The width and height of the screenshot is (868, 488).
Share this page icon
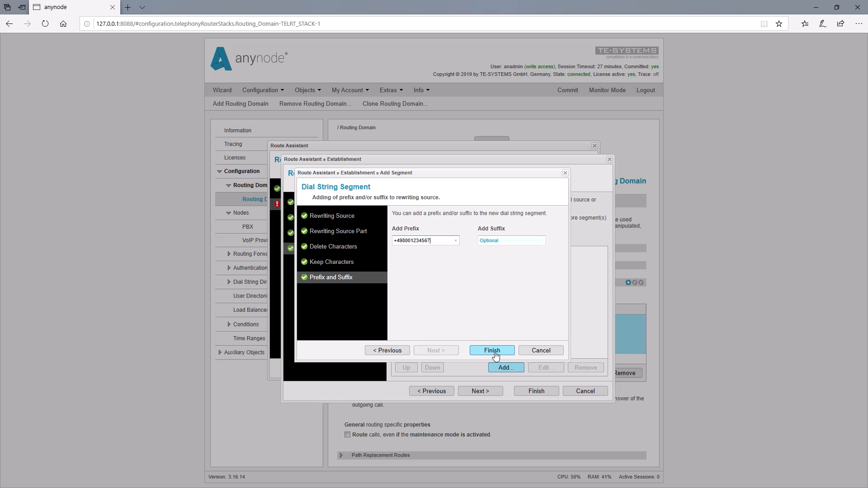(x=840, y=24)
